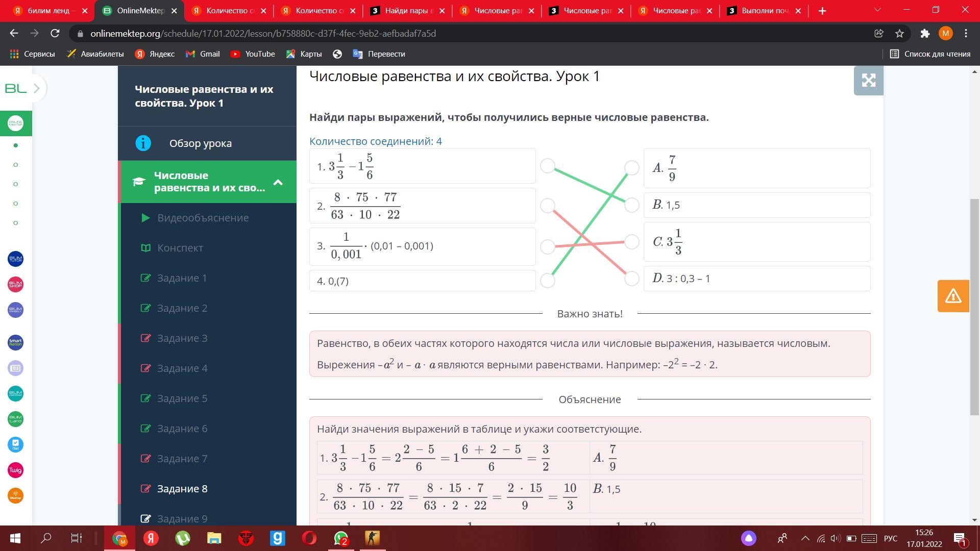This screenshot has height=551, width=980.
Task: Select connector circle for expression 1
Action: tap(548, 166)
